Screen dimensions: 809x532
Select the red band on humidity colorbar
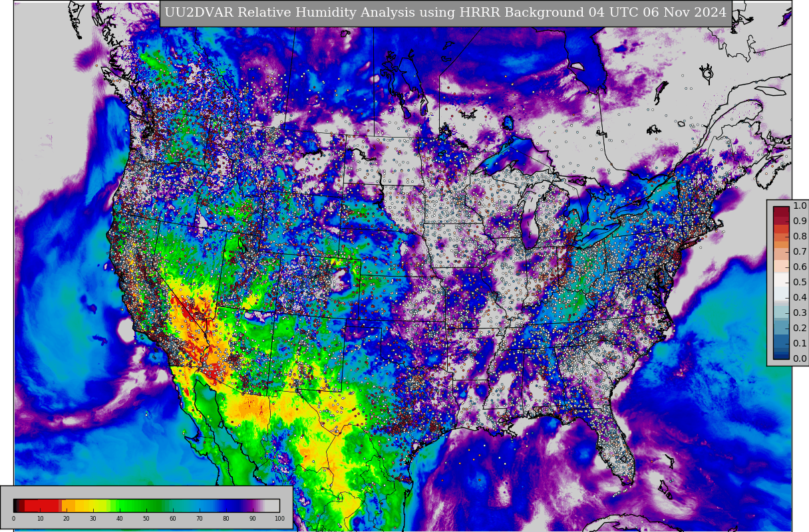click(x=41, y=505)
